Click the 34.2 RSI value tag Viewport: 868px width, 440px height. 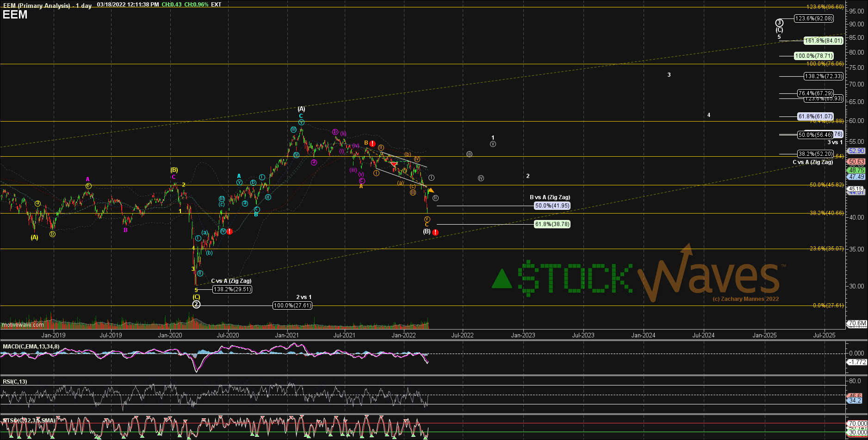click(855, 400)
